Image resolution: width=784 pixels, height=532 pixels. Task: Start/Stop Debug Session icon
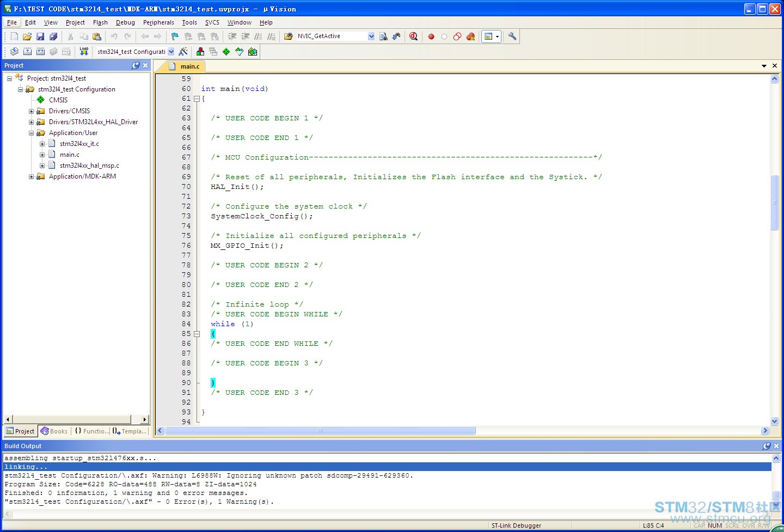[x=414, y=36]
